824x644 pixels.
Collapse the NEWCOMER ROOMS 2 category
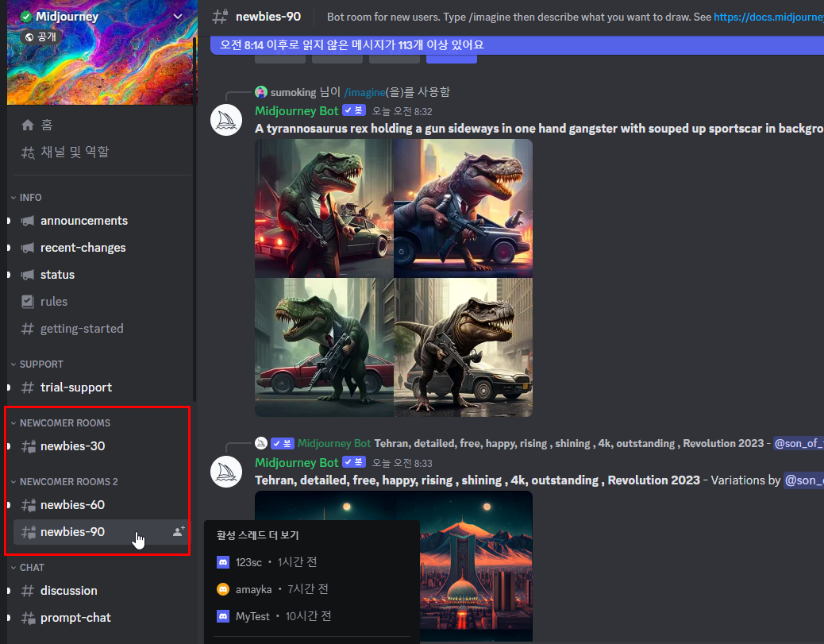click(64, 481)
